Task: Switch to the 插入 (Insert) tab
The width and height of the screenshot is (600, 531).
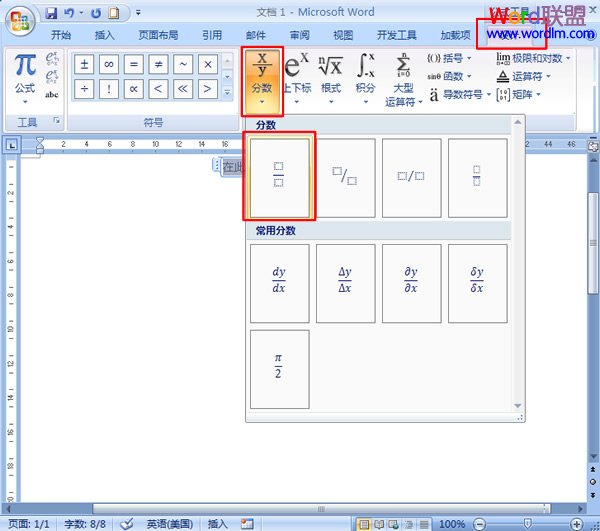Action: [x=105, y=34]
